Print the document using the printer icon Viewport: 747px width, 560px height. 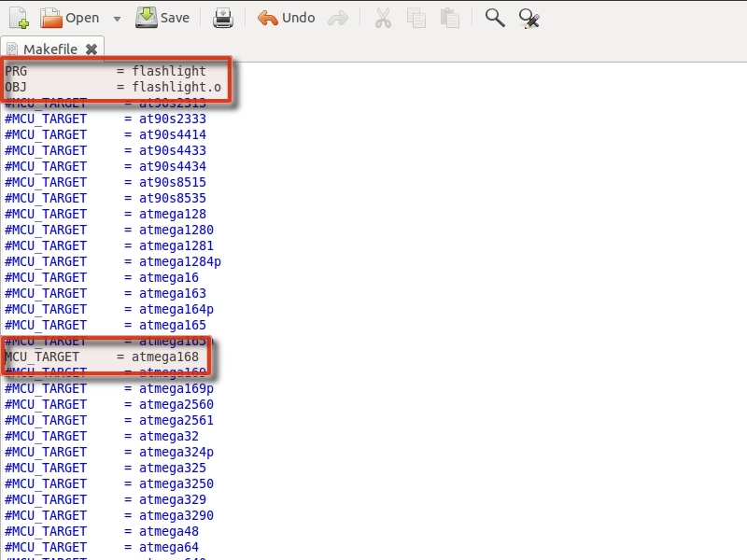[x=222, y=18]
